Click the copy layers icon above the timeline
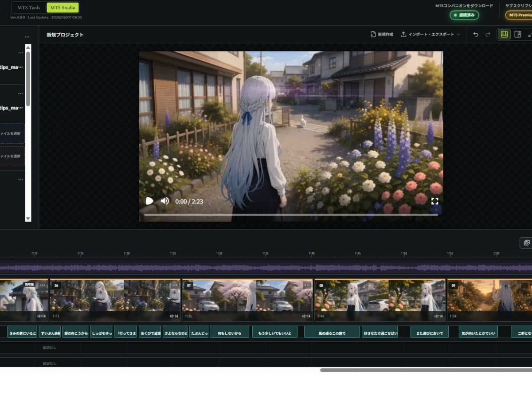532x399 pixels. click(526, 243)
